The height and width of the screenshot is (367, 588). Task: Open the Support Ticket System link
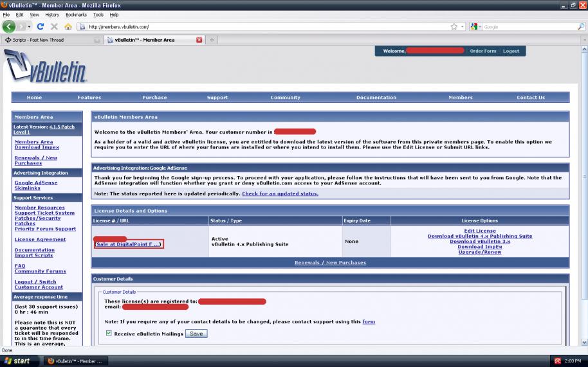tap(44, 213)
